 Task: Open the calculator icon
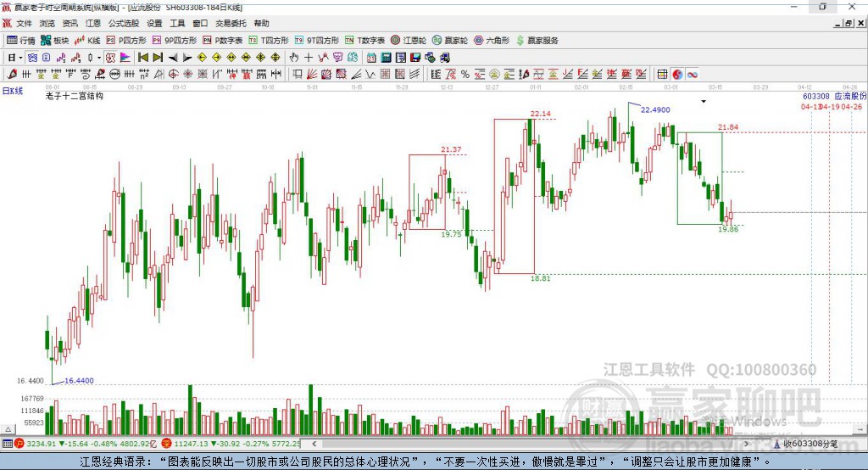coord(386,58)
